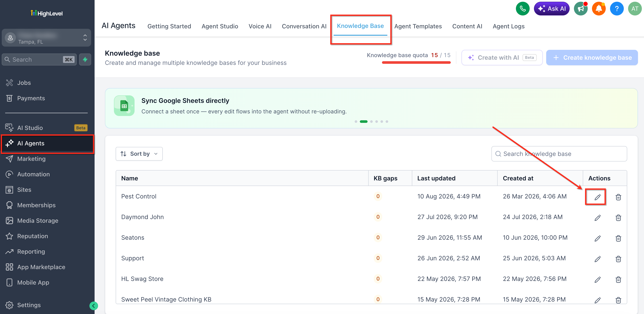
Task: Edit the HL Swag Store knowledge base
Action: click(598, 279)
